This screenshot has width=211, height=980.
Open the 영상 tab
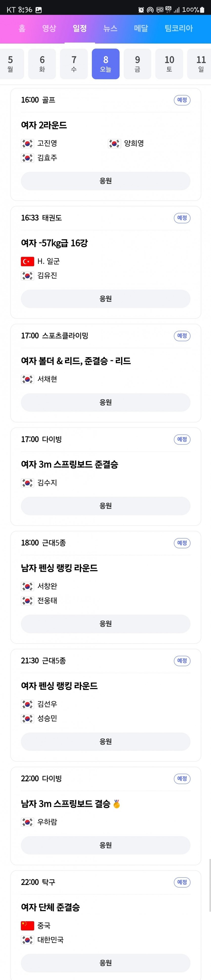pyautogui.click(x=49, y=28)
